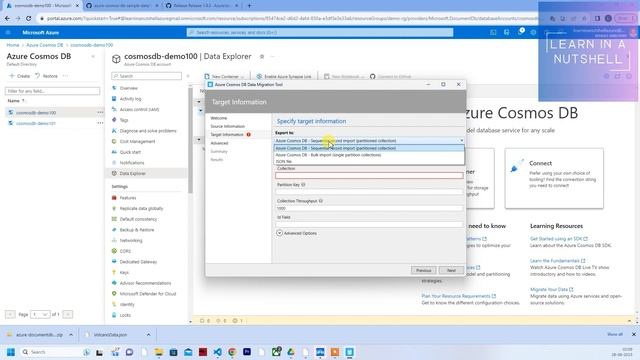
Task: Open Migrate Your Data link
Action: tap(549, 289)
